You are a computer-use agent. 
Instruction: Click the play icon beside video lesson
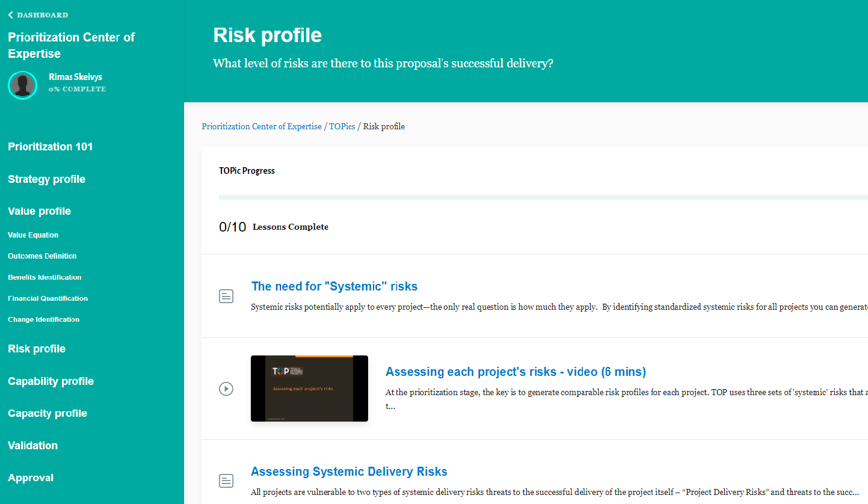(226, 389)
